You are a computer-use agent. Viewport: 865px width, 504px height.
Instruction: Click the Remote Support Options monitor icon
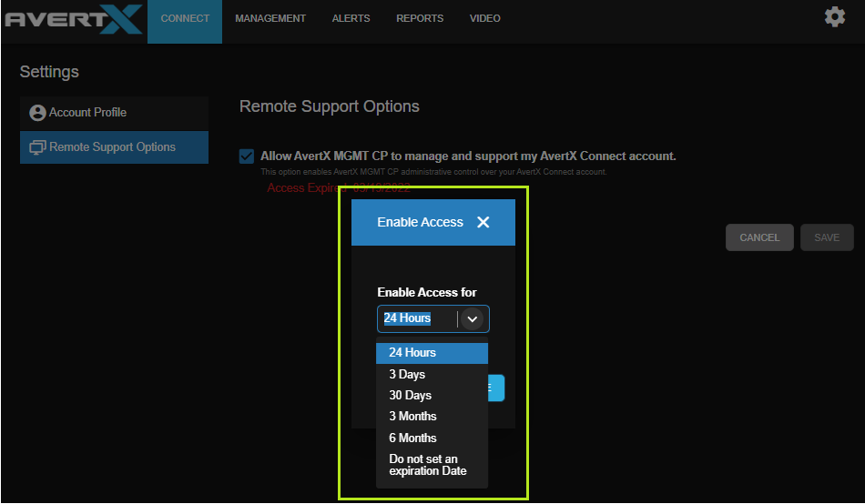[x=37, y=147]
